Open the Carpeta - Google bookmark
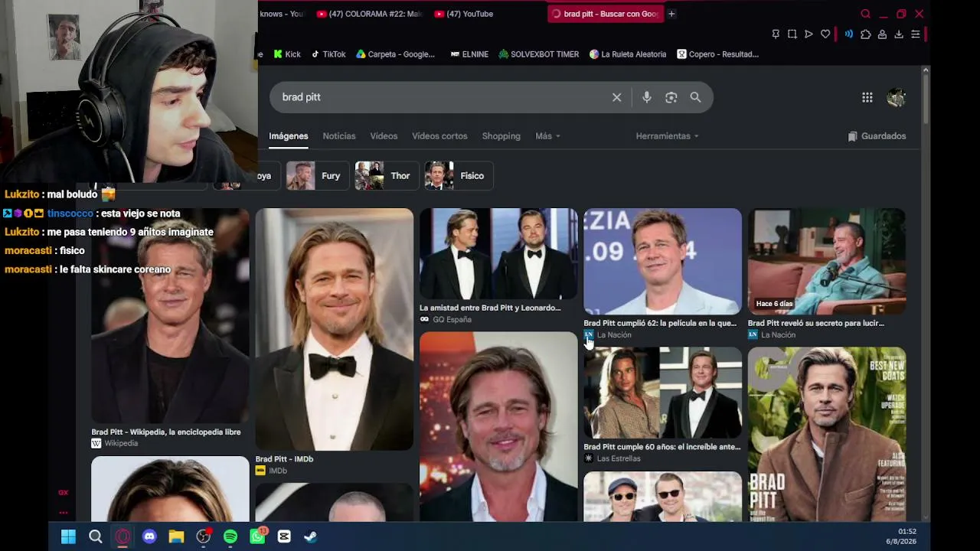 [395, 54]
